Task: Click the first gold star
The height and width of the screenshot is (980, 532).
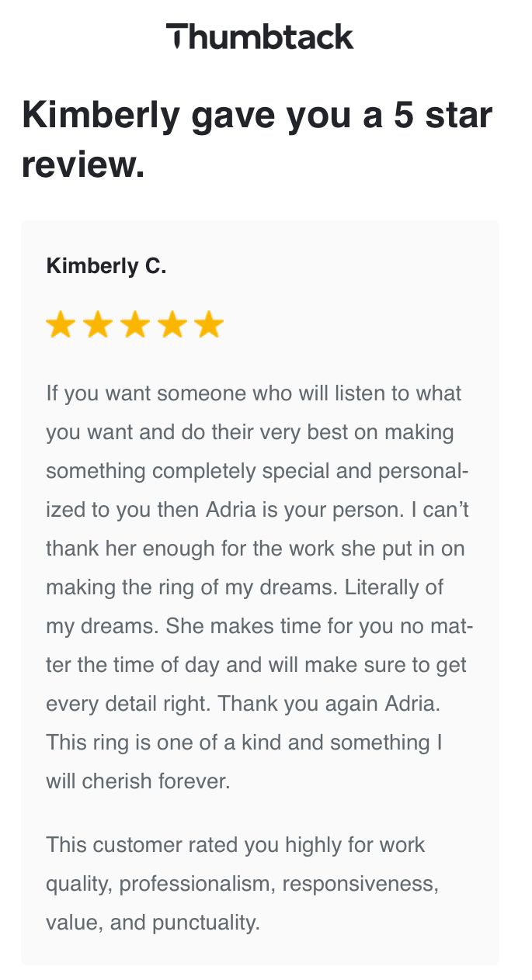Action: point(60,325)
